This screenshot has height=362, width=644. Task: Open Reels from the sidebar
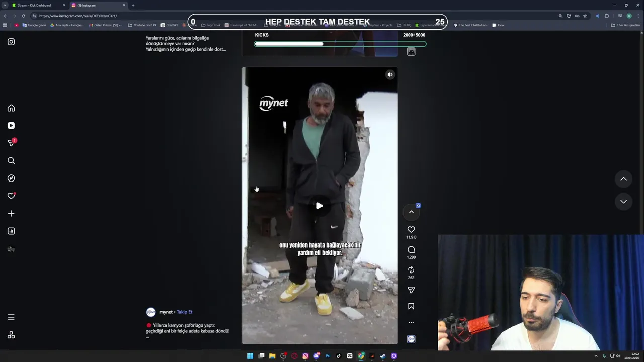(x=11, y=126)
